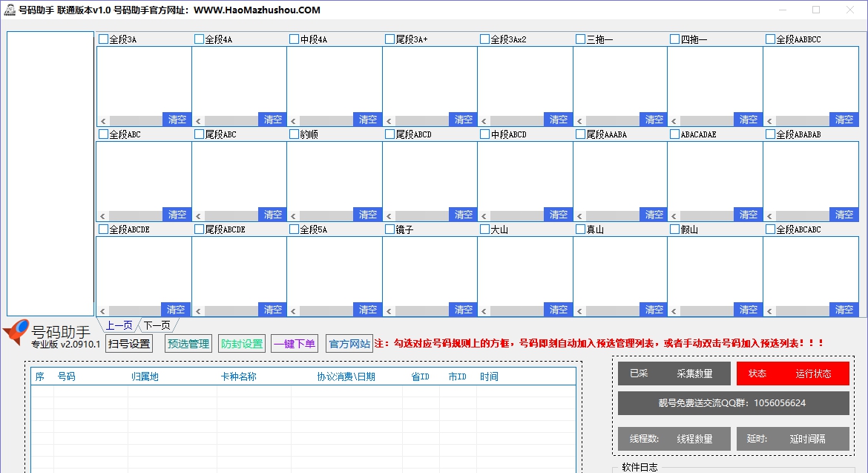The height and width of the screenshot is (473, 868).
Task: Check the 豹顺 checkbox
Action: tap(295, 134)
